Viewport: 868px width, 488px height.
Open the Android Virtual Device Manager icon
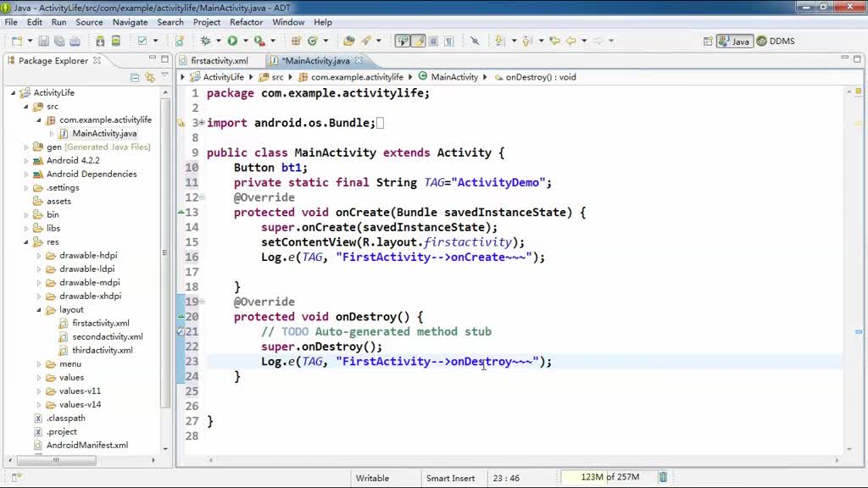pos(116,41)
